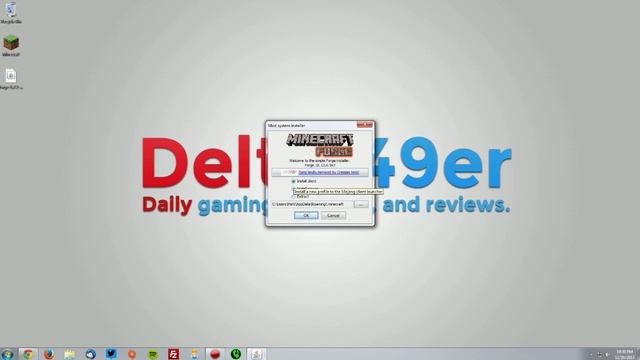Click the volume speaker tray icon
The height and width of the screenshot is (360, 640).
[607, 355]
